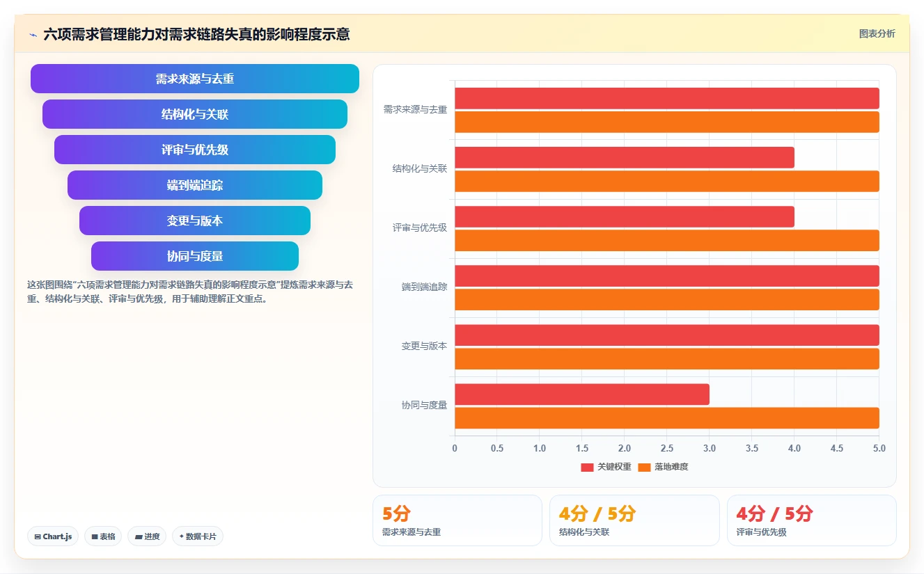Click the red bar for 结构化与关联
The image size is (924, 574).
[625, 157]
